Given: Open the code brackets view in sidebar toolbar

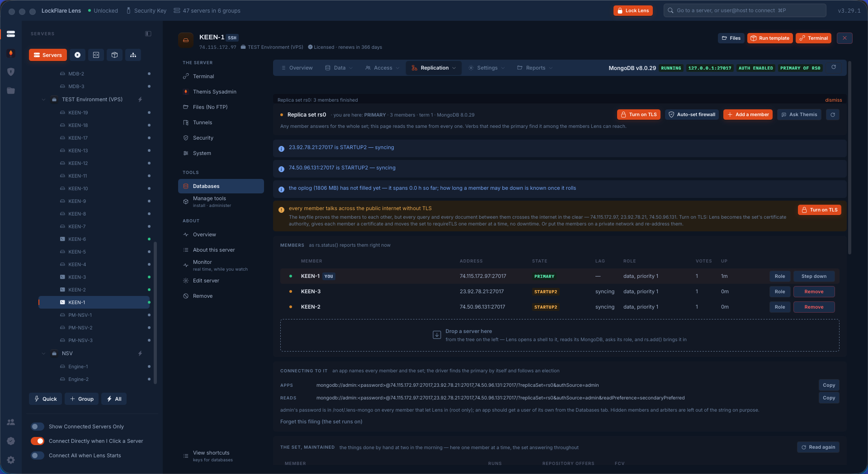Looking at the screenshot, I should [96, 55].
